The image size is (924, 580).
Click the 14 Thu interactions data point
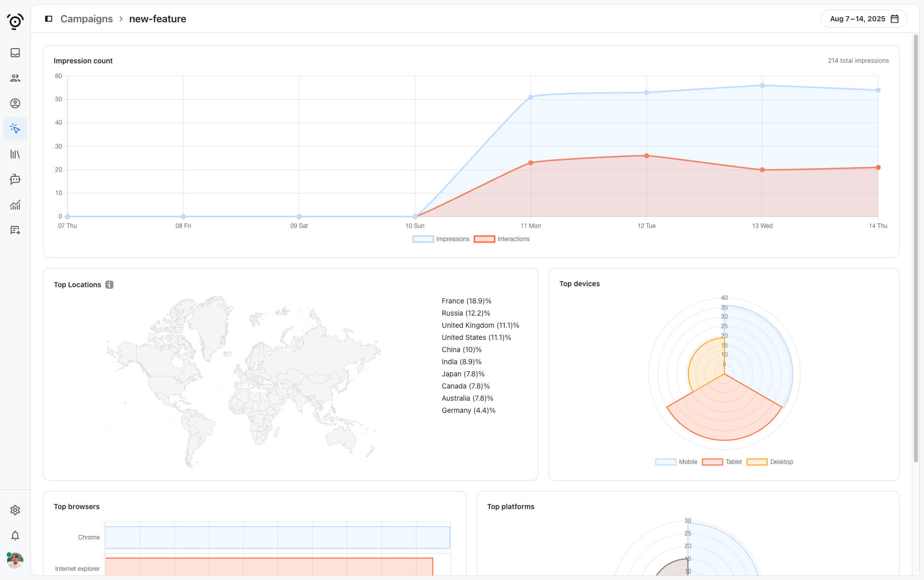pos(878,167)
